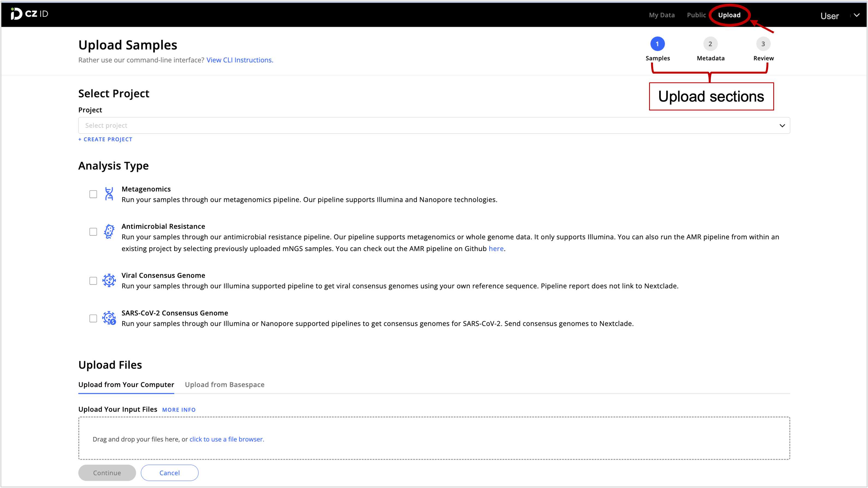Click MORE INFO next to Upload Your Input Files
This screenshot has height=488, width=868.
[179, 410]
